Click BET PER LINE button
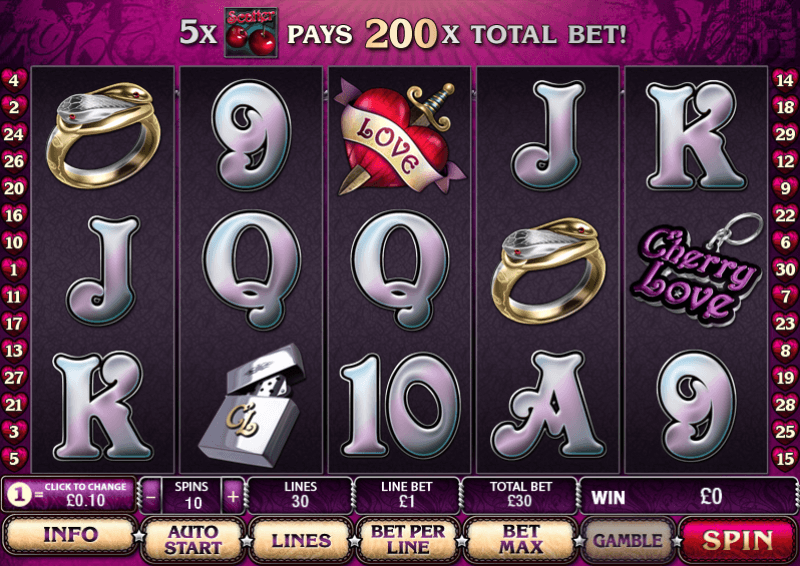The height and width of the screenshot is (566, 800). (408, 540)
